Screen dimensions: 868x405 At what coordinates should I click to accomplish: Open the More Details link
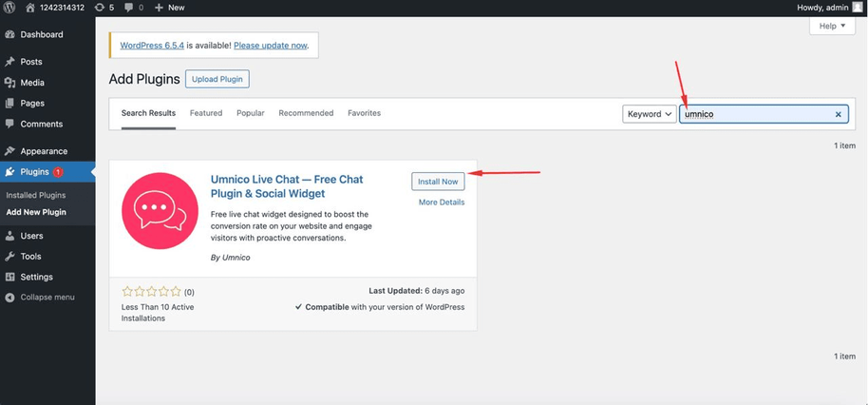(442, 202)
